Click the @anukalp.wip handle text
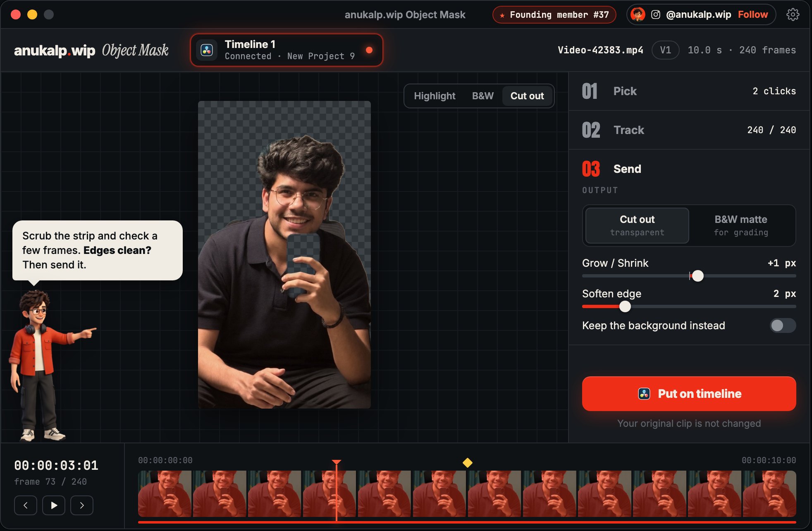812x531 pixels. (698, 15)
